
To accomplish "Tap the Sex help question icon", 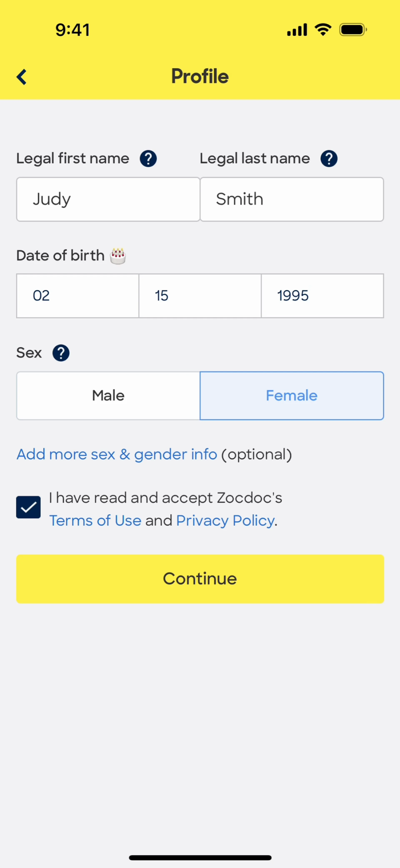I will click(61, 353).
